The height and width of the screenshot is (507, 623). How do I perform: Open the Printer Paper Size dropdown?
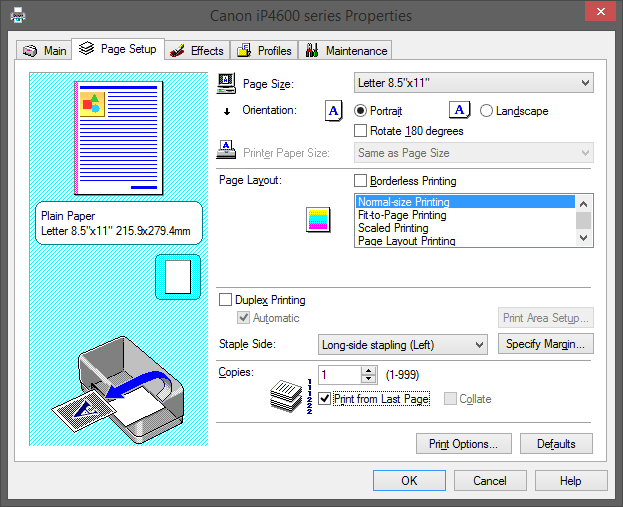pos(474,153)
